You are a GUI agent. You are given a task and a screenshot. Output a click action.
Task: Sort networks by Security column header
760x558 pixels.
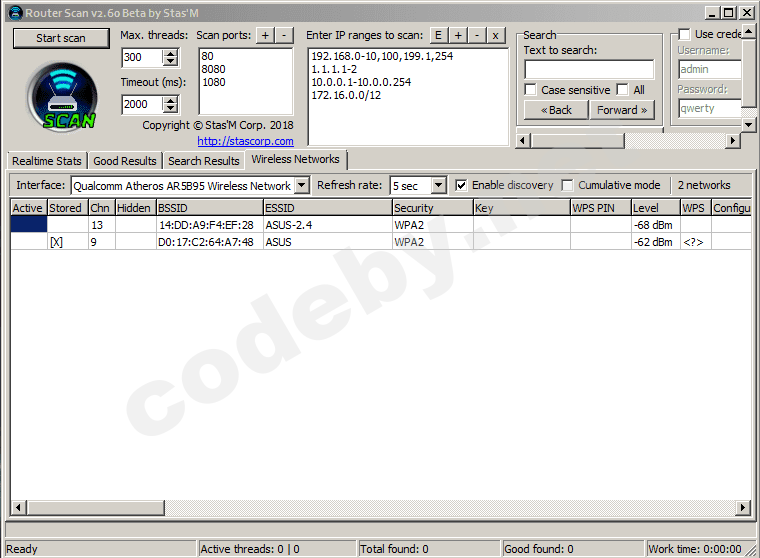point(432,208)
